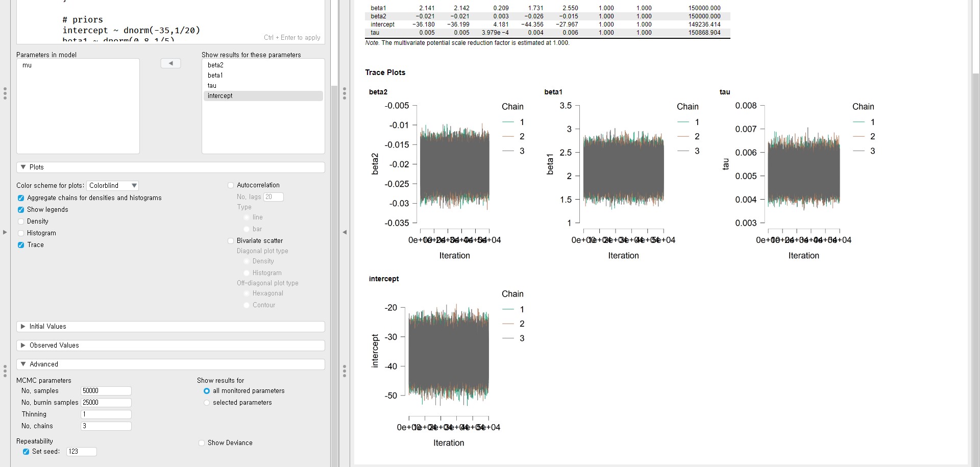Collapse the Plots section
This screenshot has height=467, width=980.
coord(23,167)
